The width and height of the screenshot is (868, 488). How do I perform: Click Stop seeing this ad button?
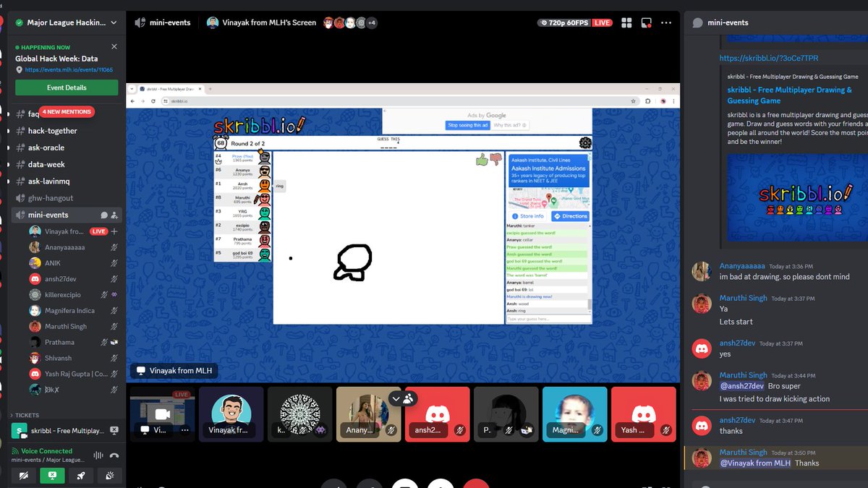[467, 125]
